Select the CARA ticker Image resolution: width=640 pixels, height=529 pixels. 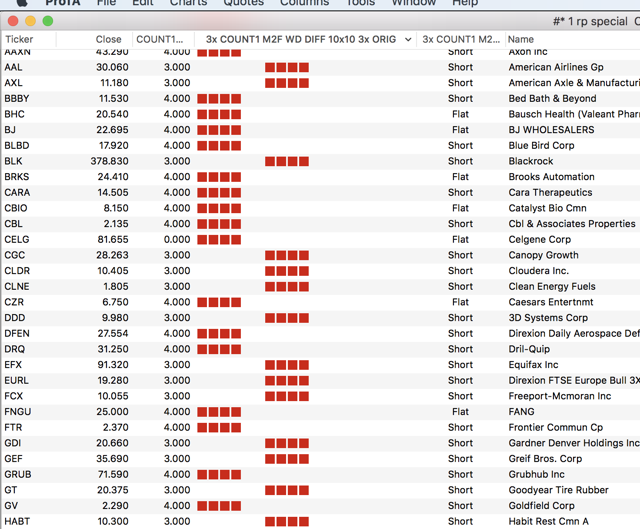pos(17,192)
